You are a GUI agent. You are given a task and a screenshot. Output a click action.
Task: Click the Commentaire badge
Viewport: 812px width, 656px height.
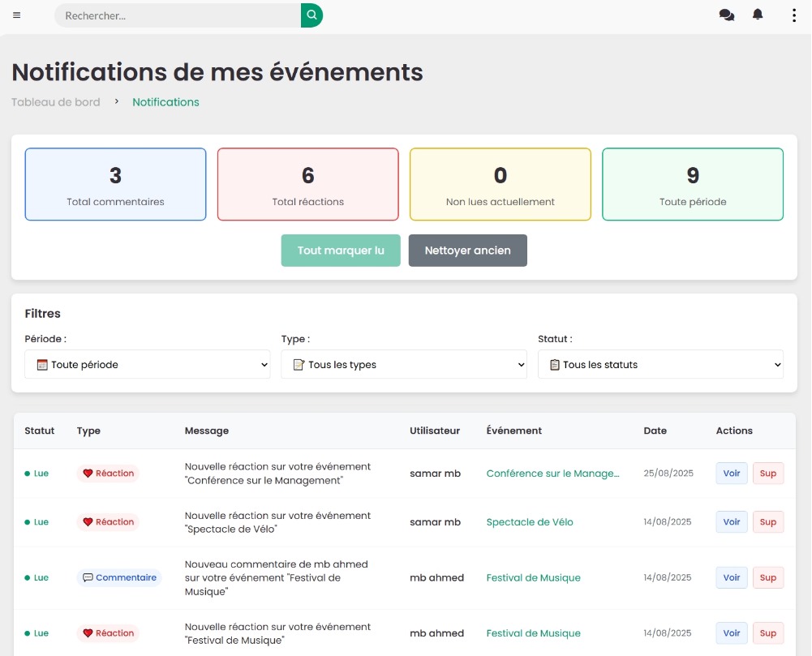(x=119, y=577)
